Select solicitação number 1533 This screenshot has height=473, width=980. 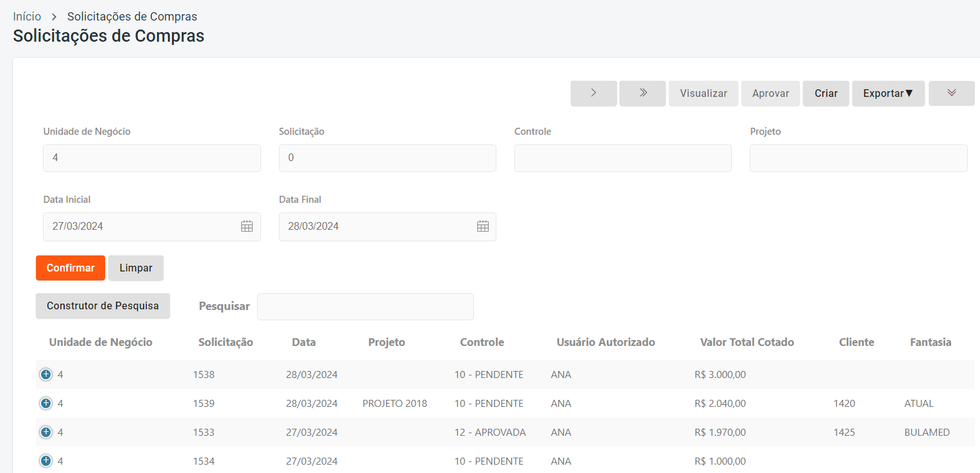point(204,433)
